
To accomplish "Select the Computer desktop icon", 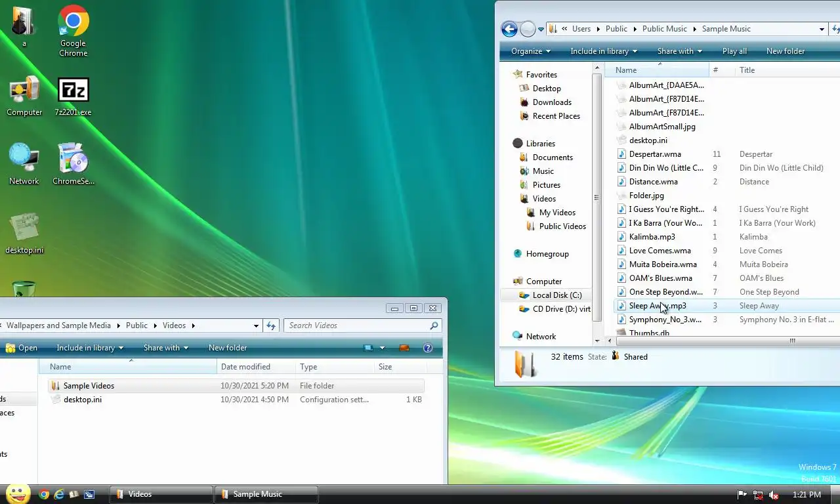I will tap(24, 96).
